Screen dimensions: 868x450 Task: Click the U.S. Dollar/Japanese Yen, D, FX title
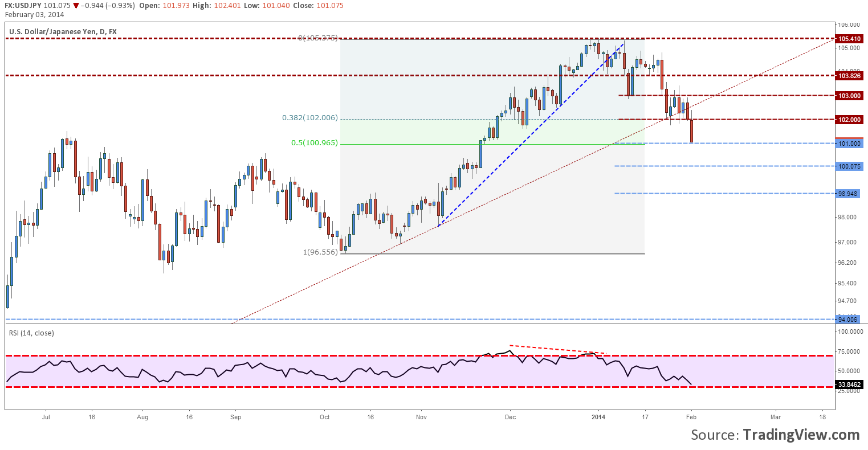click(x=63, y=32)
